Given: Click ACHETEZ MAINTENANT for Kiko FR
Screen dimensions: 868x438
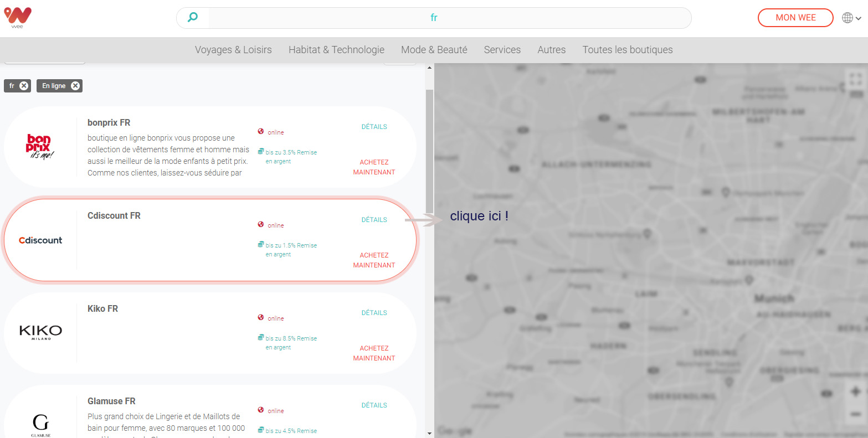Looking at the screenshot, I should (374, 353).
